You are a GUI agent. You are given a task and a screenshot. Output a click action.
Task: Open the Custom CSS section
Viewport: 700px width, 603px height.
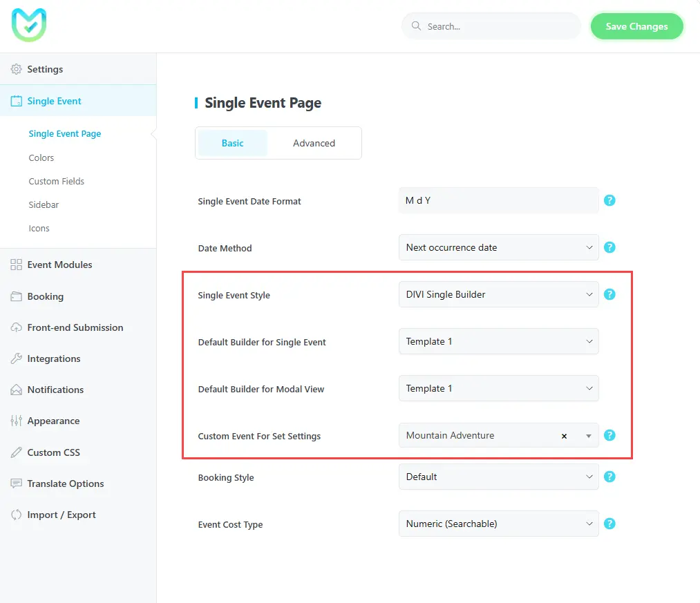tap(78, 452)
